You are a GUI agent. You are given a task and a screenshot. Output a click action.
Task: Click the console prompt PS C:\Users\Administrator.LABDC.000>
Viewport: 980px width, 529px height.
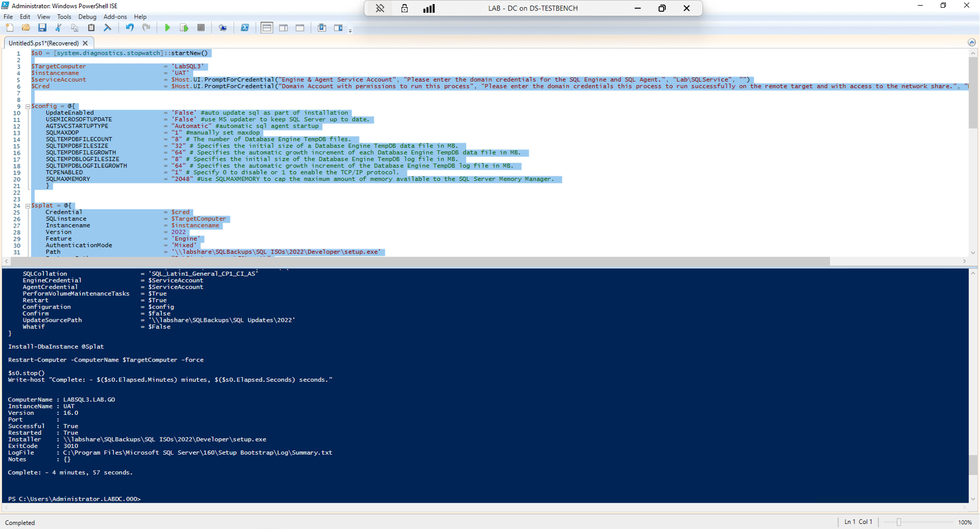tap(74, 499)
